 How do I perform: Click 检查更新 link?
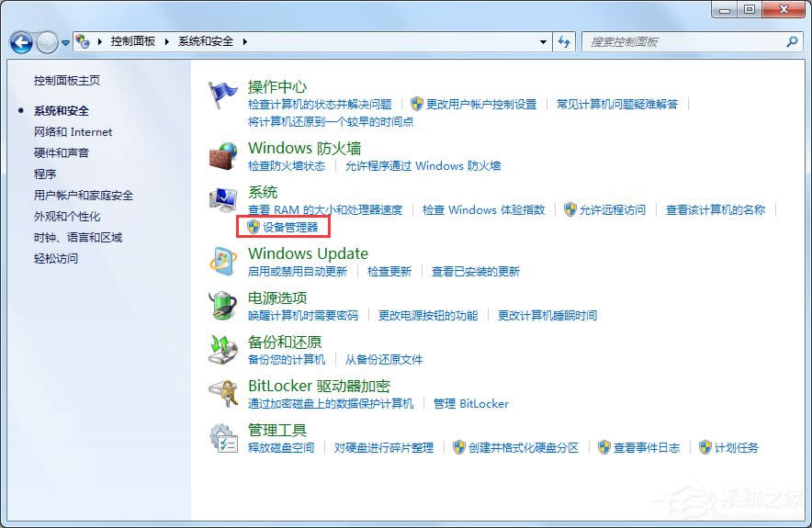pyautogui.click(x=389, y=271)
